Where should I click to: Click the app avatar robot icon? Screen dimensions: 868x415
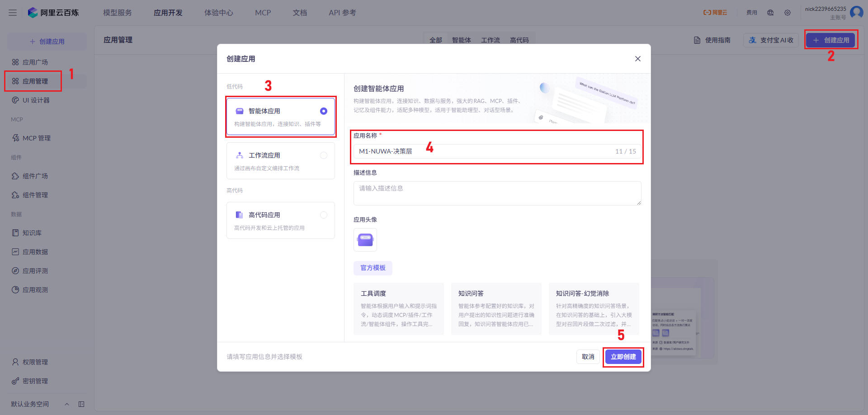tap(365, 240)
